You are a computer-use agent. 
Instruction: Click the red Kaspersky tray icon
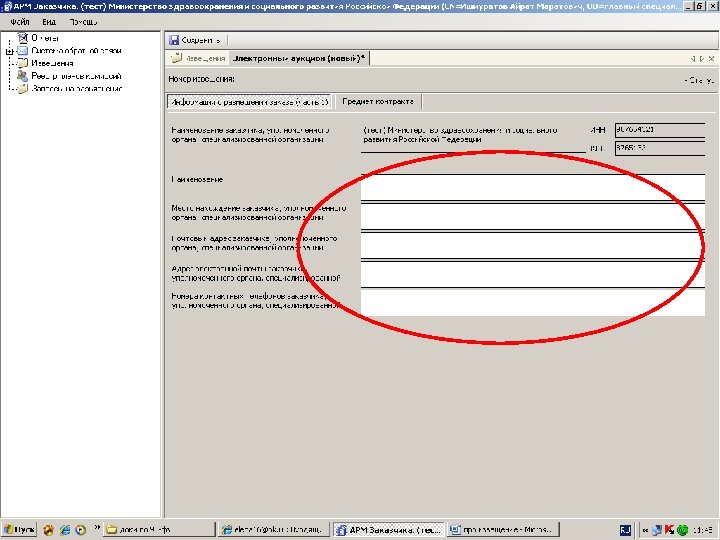click(x=669, y=530)
